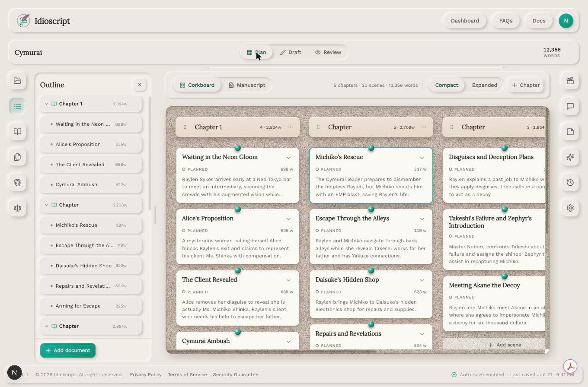Switch to the Draft tab
588x387 pixels.
pyautogui.click(x=291, y=52)
